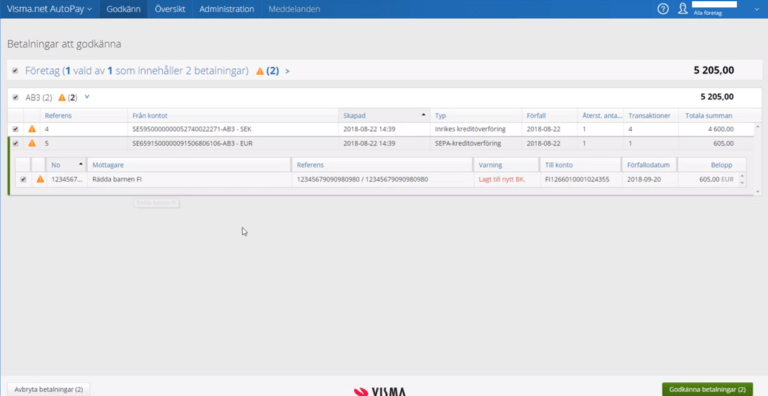Open the Alla företag user dropdown arrow

(757, 8)
